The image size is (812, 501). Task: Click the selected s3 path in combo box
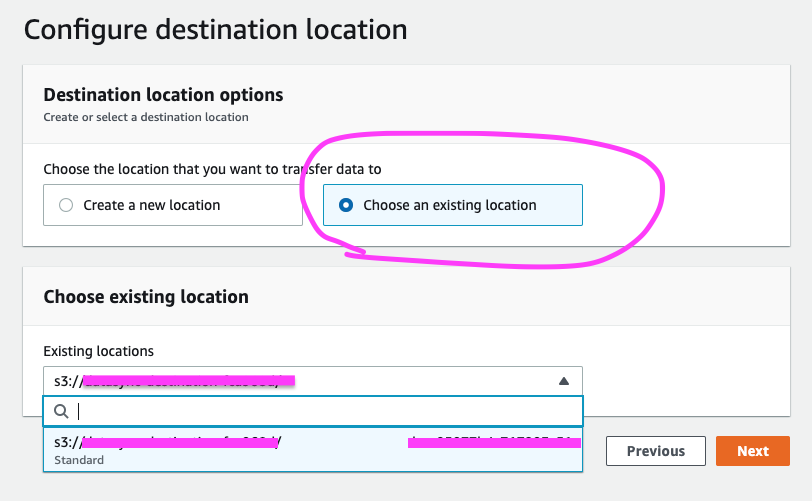coord(175,381)
